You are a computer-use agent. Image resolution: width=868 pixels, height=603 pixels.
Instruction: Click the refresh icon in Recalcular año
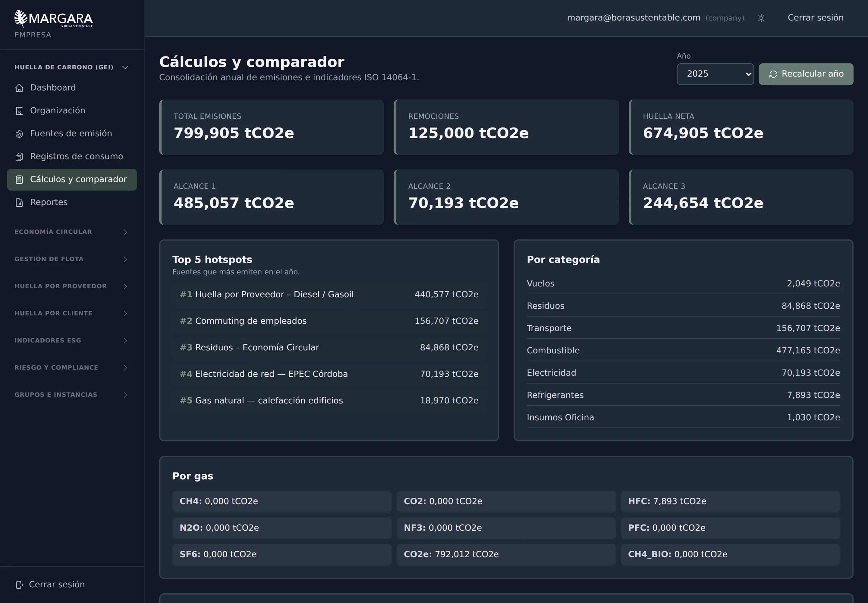[x=773, y=74]
